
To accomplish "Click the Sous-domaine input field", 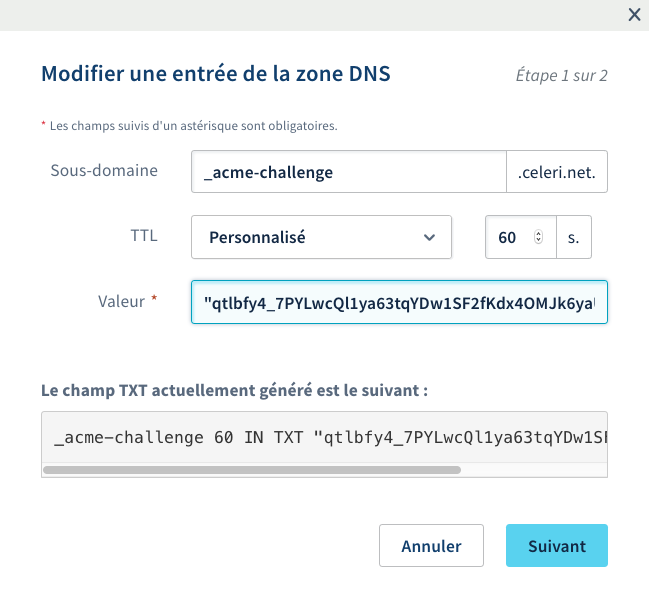I will coord(349,172).
